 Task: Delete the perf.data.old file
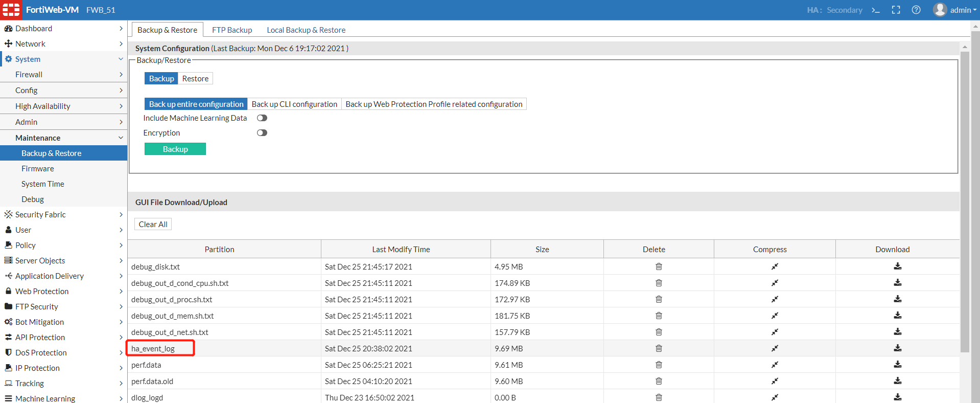659,381
